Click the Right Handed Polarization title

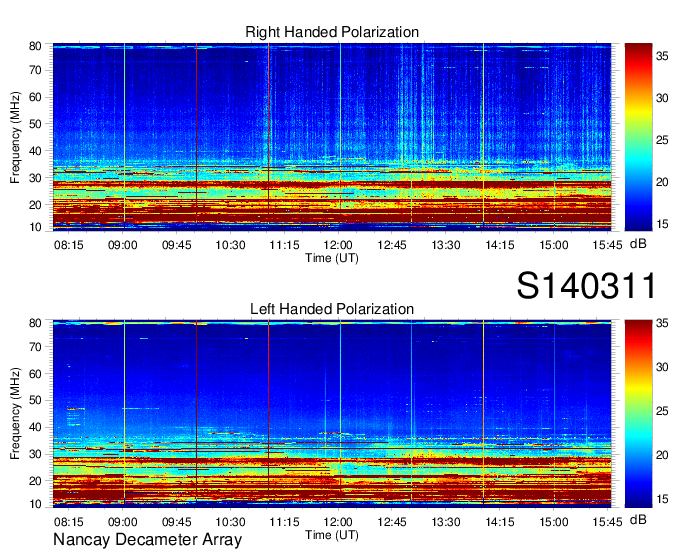pos(332,32)
